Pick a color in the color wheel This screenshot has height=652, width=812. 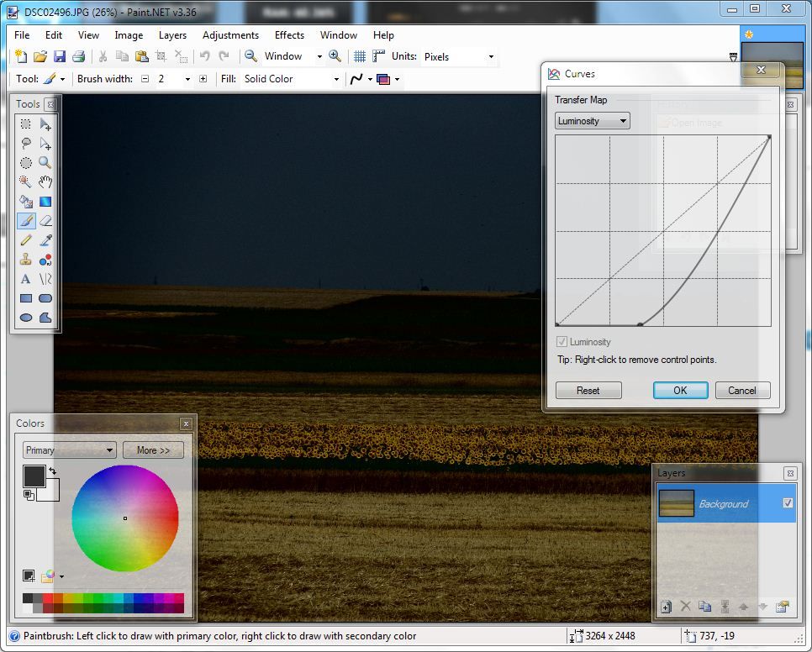click(x=124, y=518)
